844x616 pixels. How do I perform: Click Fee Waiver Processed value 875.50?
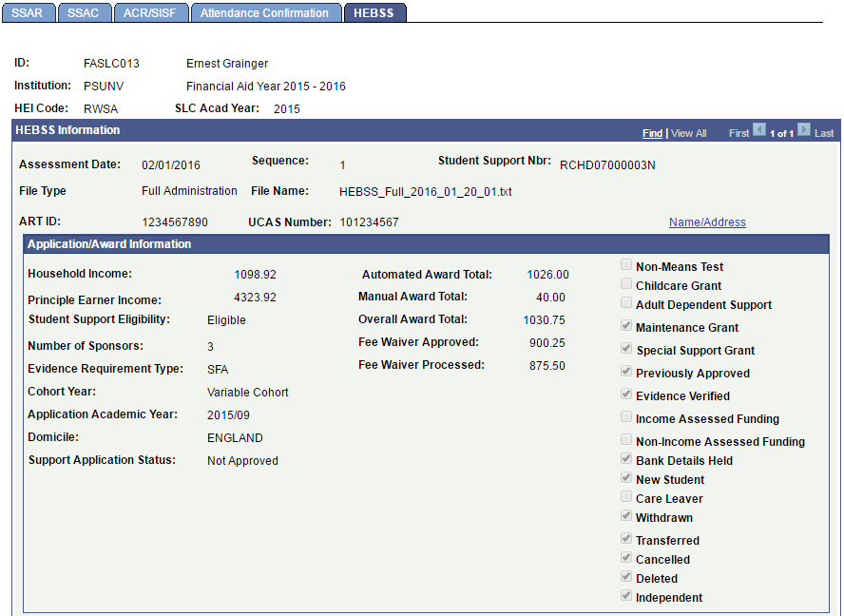pos(547,366)
